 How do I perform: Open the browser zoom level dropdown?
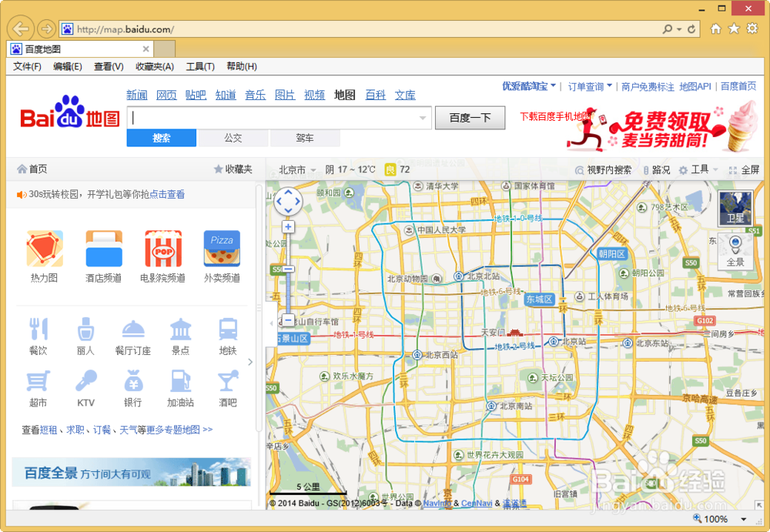point(744,519)
